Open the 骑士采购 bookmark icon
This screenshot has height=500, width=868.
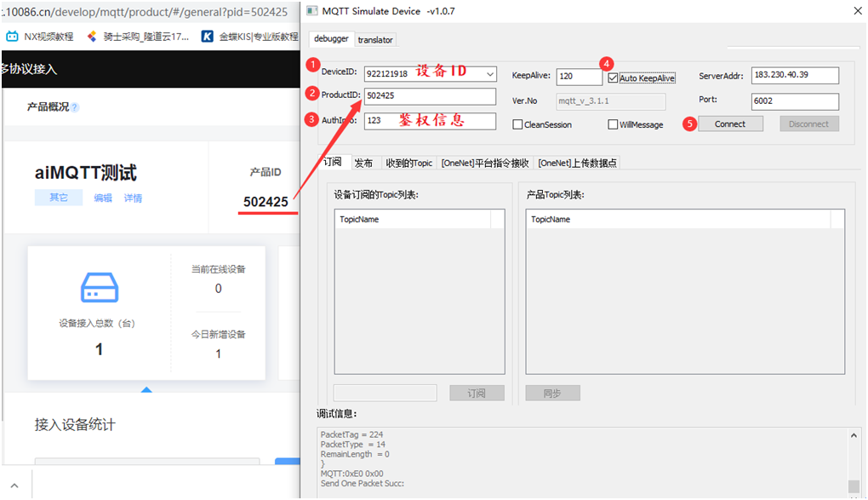click(x=92, y=37)
